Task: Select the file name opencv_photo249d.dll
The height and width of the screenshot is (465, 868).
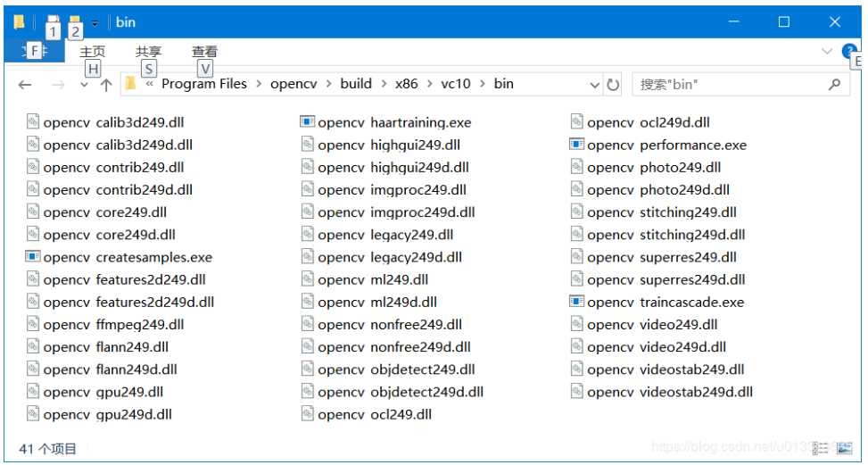Action: [658, 190]
